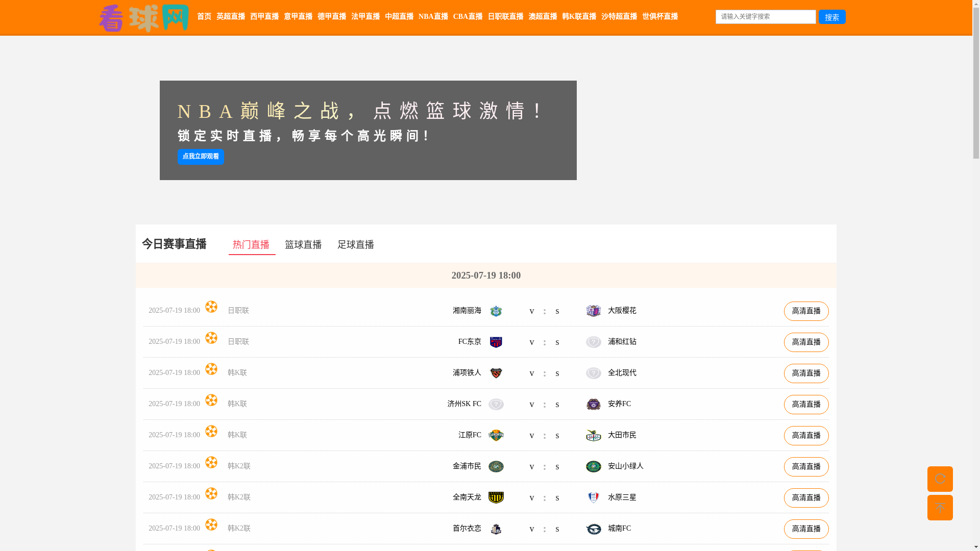Image resolution: width=980 pixels, height=551 pixels.
Task: Click 高清直播 for 浦项铁人 vs 全北现代
Action: click(806, 373)
